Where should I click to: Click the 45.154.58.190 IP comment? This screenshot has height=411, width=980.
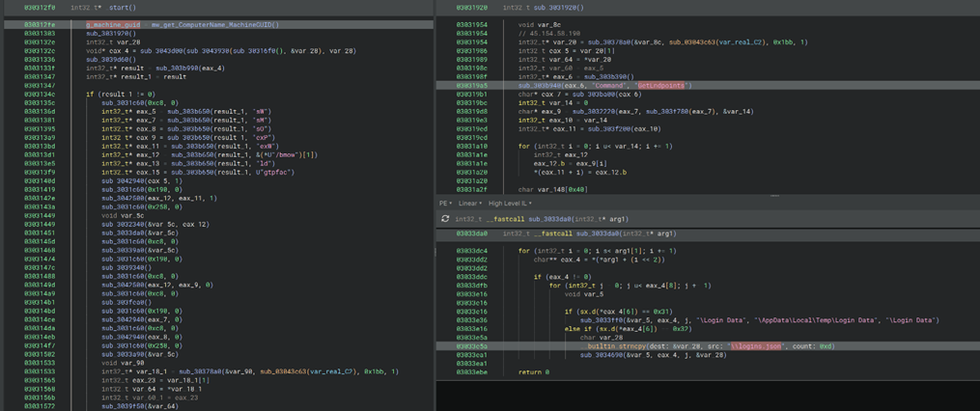point(555,33)
